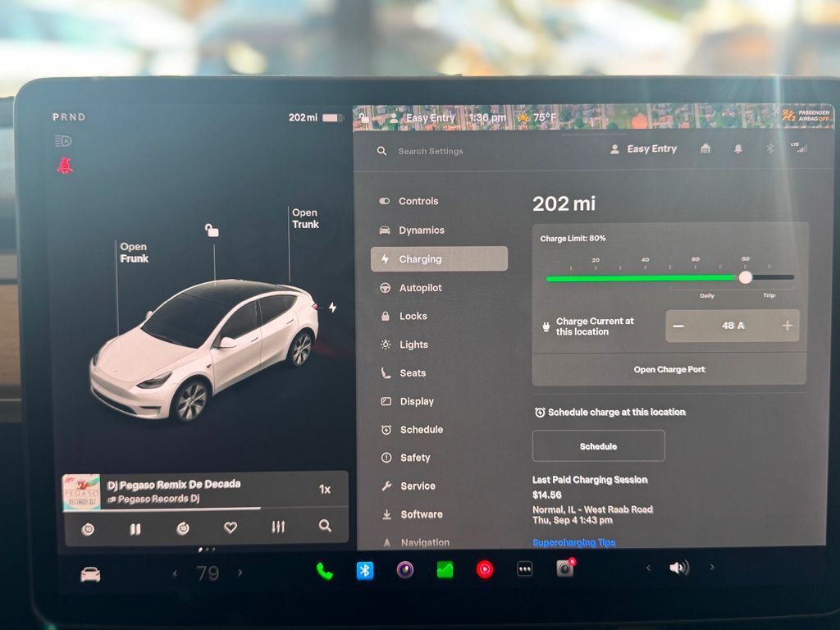Lower volume with left chevron
840x630 pixels.
(x=648, y=568)
